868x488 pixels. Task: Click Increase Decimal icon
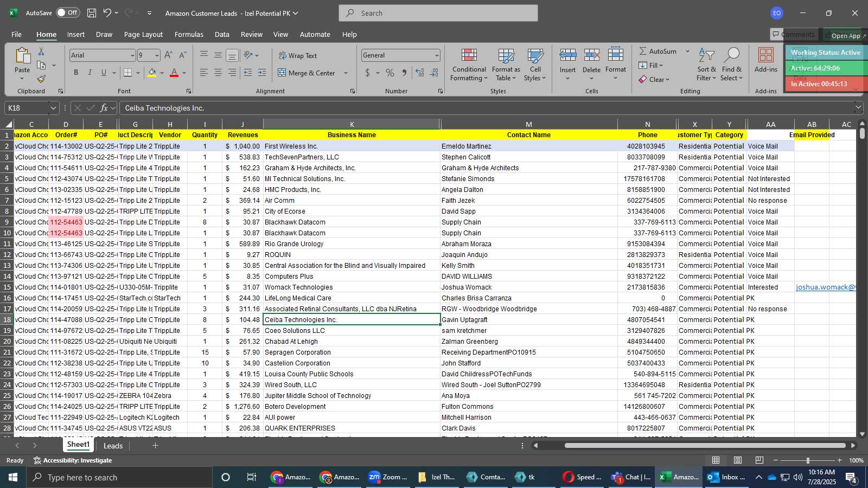pos(420,73)
